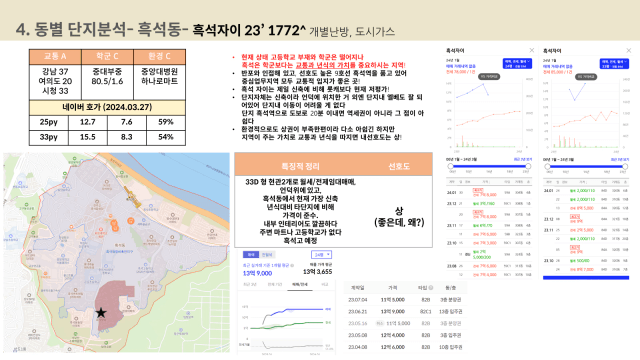Select the blue 매매 toggle button
The image size is (640, 360).
tap(251, 255)
